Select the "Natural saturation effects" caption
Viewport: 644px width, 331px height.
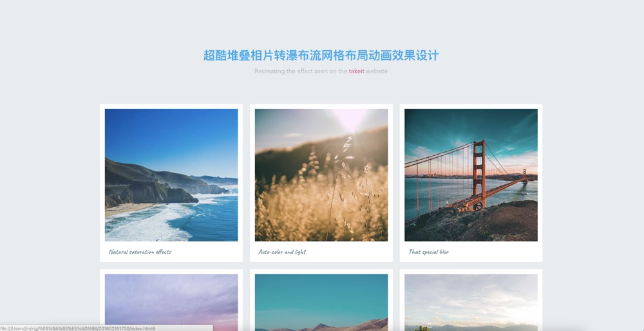[140, 252]
